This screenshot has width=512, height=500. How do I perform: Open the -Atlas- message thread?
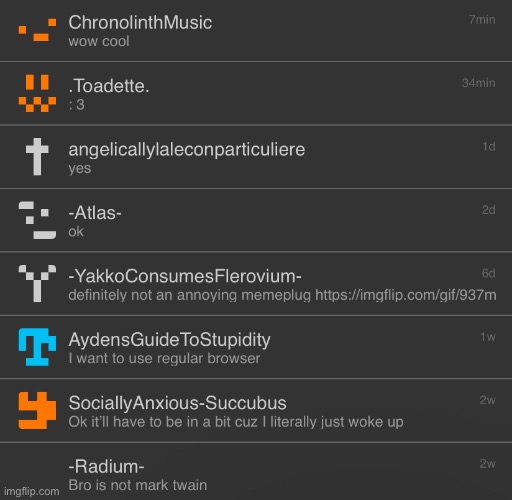pos(256,220)
